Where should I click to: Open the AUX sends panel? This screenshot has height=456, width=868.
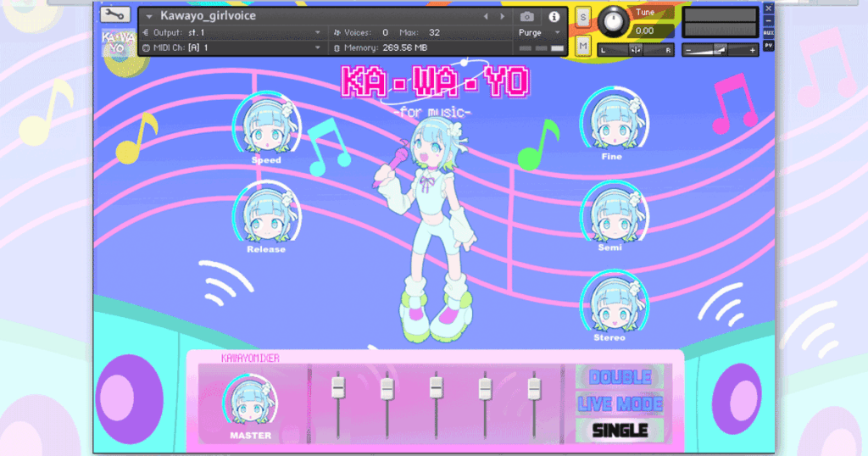coord(768,33)
